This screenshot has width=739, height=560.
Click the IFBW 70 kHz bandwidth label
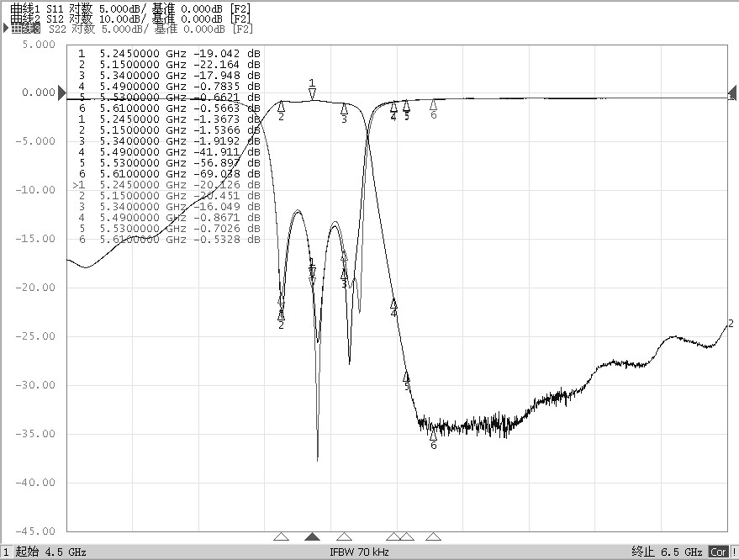(359, 552)
